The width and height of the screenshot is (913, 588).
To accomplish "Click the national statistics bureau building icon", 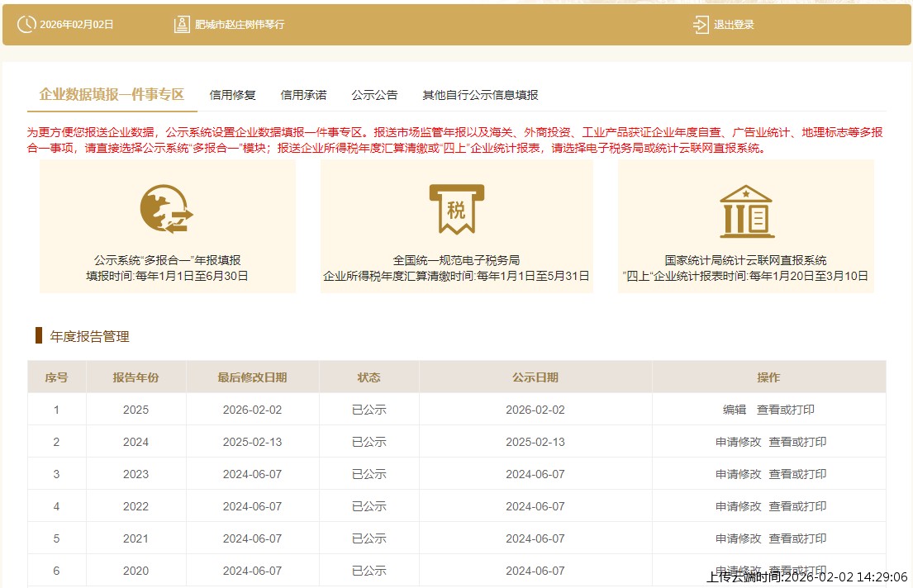I will (x=745, y=211).
